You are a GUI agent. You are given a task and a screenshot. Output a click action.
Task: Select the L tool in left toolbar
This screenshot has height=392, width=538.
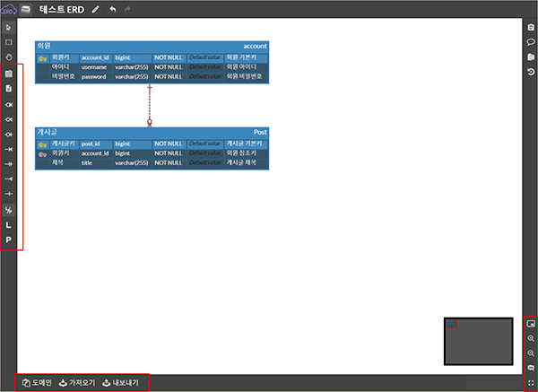click(8, 225)
